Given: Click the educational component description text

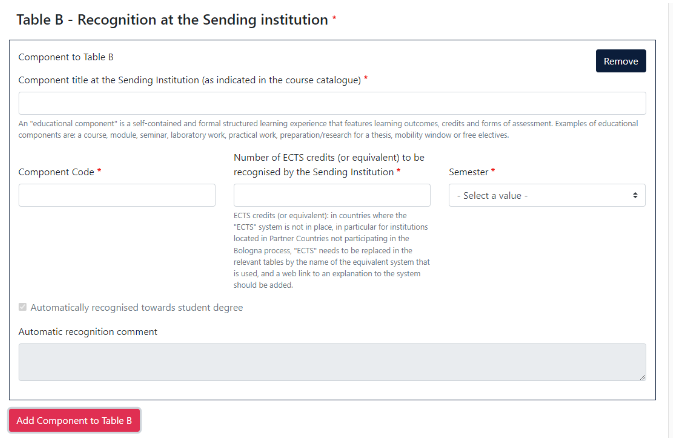Looking at the screenshot, I should pos(328,129).
